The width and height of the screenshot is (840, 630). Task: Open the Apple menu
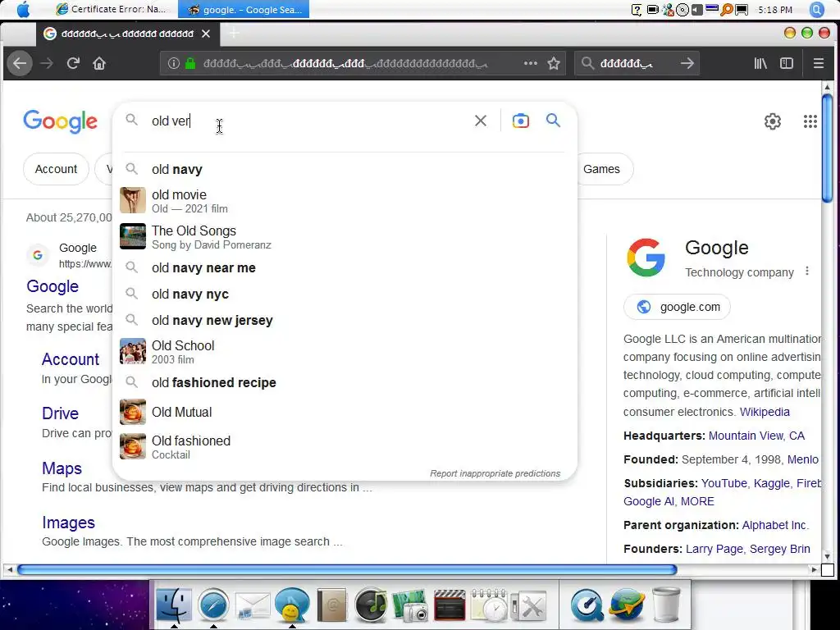coord(23,10)
